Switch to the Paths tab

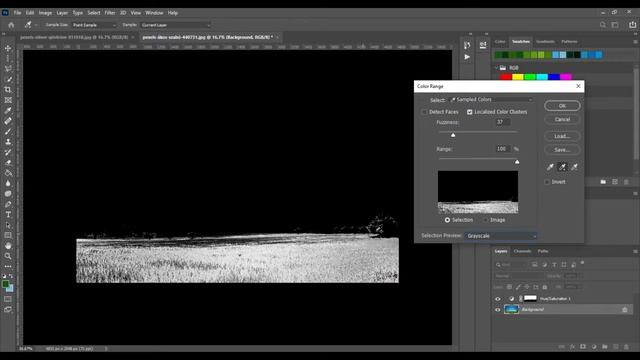click(543, 251)
